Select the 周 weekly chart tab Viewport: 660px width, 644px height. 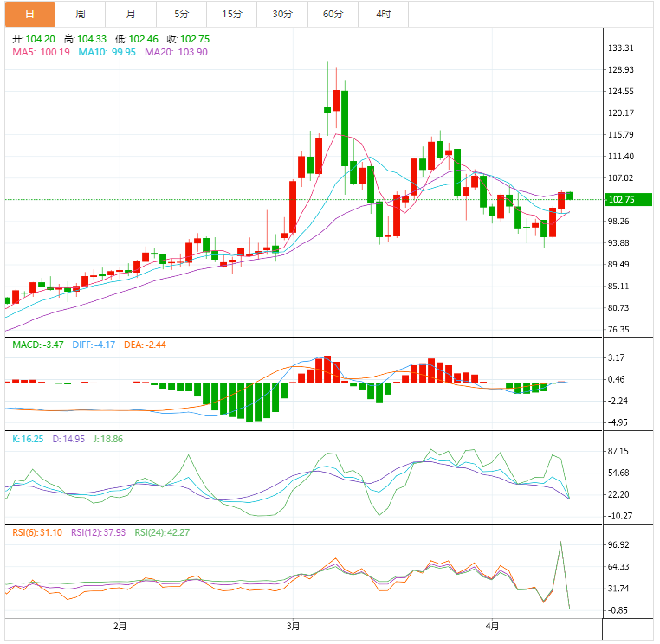[80, 14]
